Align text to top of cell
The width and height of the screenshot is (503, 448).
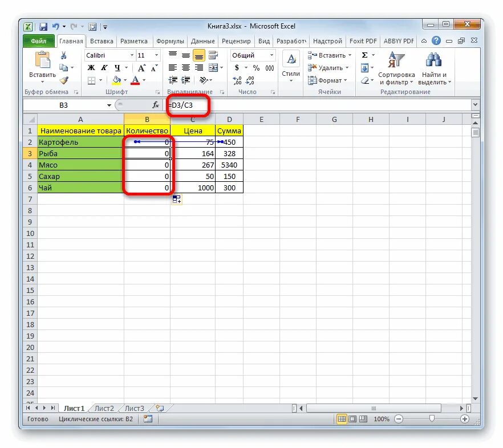click(173, 55)
